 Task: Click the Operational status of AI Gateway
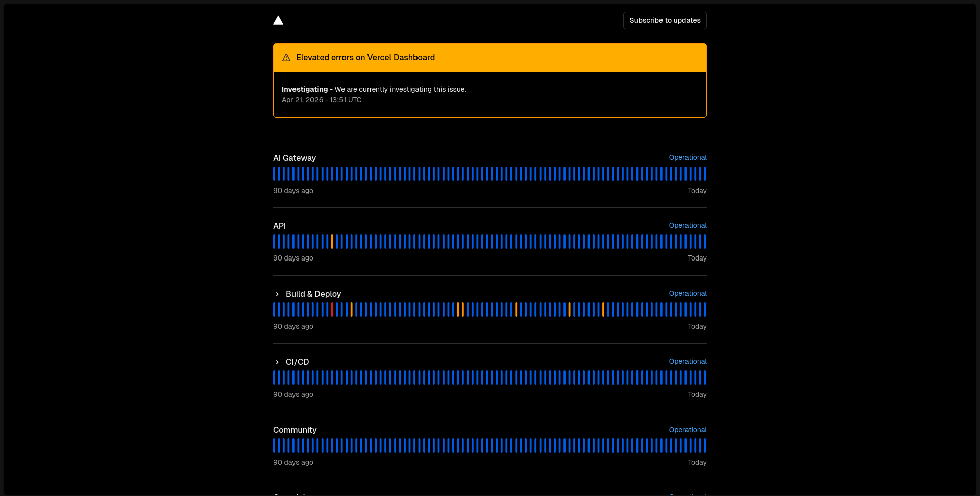(x=688, y=157)
